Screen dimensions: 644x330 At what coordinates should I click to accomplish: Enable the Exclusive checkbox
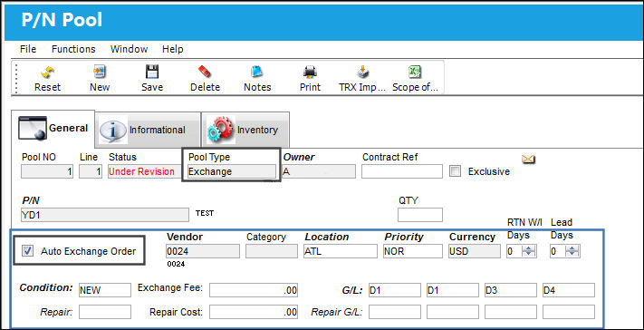(x=455, y=171)
